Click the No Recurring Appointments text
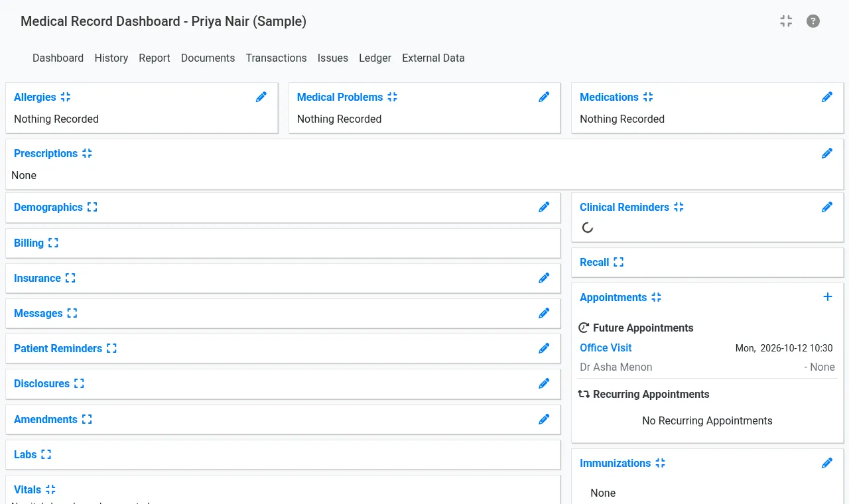This screenshot has width=849, height=504. point(707,420)
